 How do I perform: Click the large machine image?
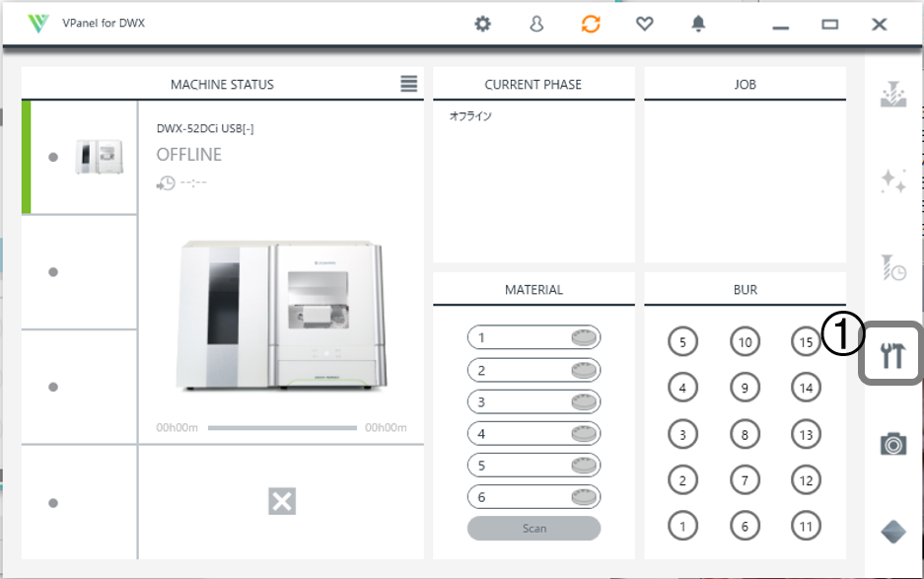[282, 315]
